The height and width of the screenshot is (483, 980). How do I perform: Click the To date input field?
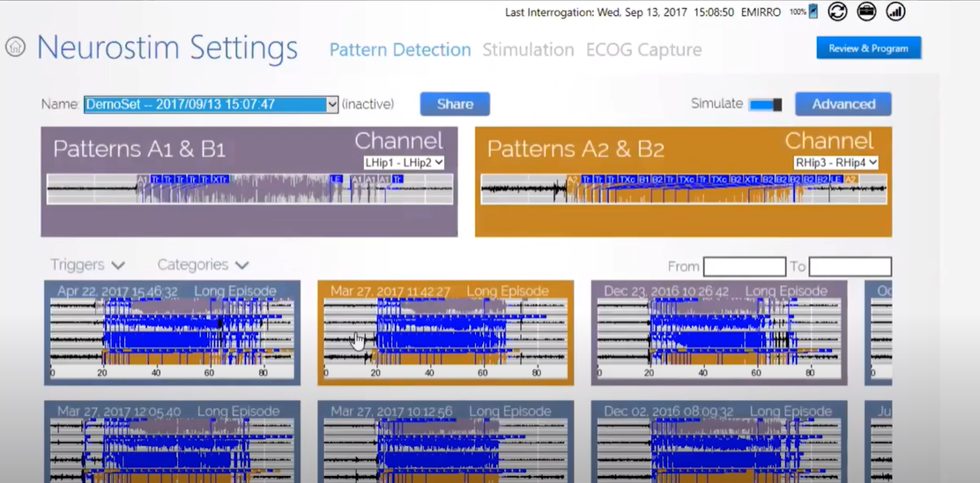point(850,266)
